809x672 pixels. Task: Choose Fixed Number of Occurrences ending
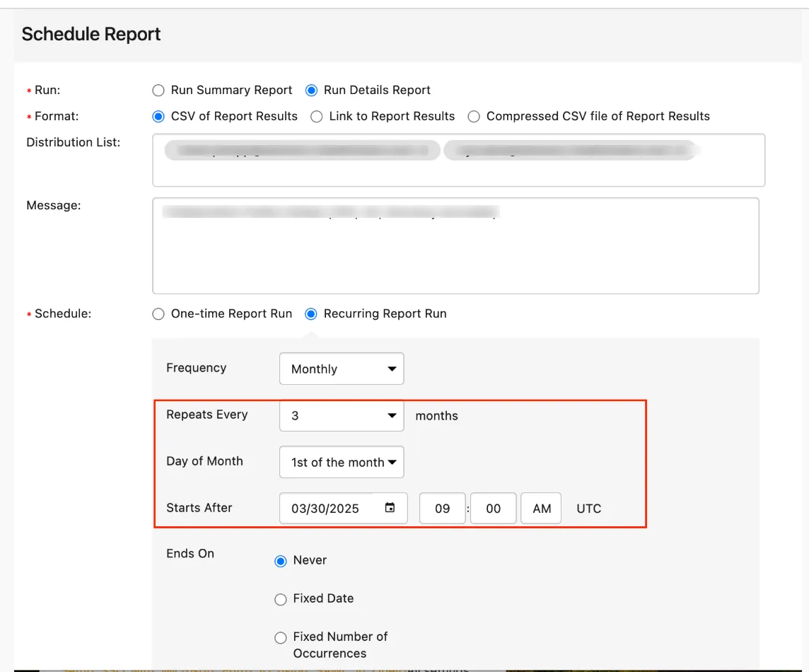tap(281, 638)
